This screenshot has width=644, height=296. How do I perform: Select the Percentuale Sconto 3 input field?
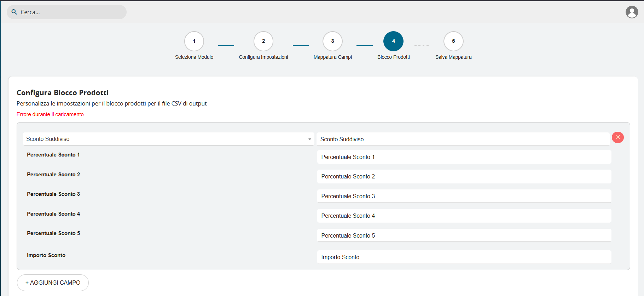coord(464,196)
